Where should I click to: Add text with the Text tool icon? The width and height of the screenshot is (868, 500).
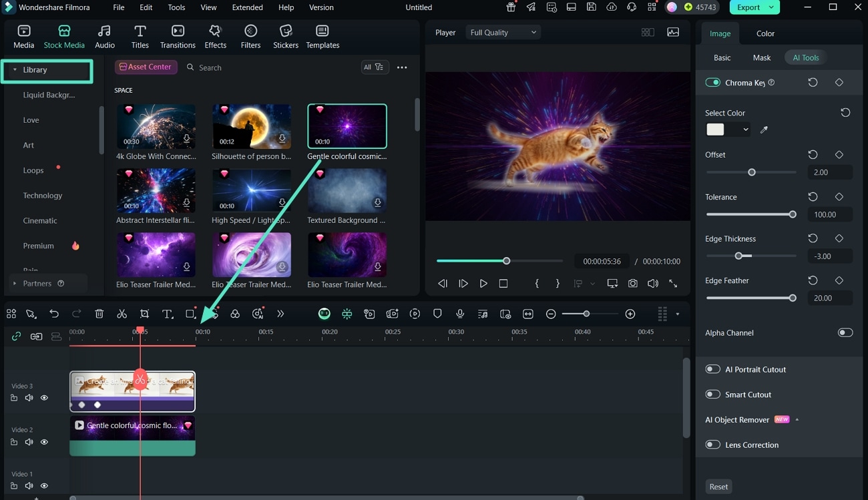click(168, 314)
